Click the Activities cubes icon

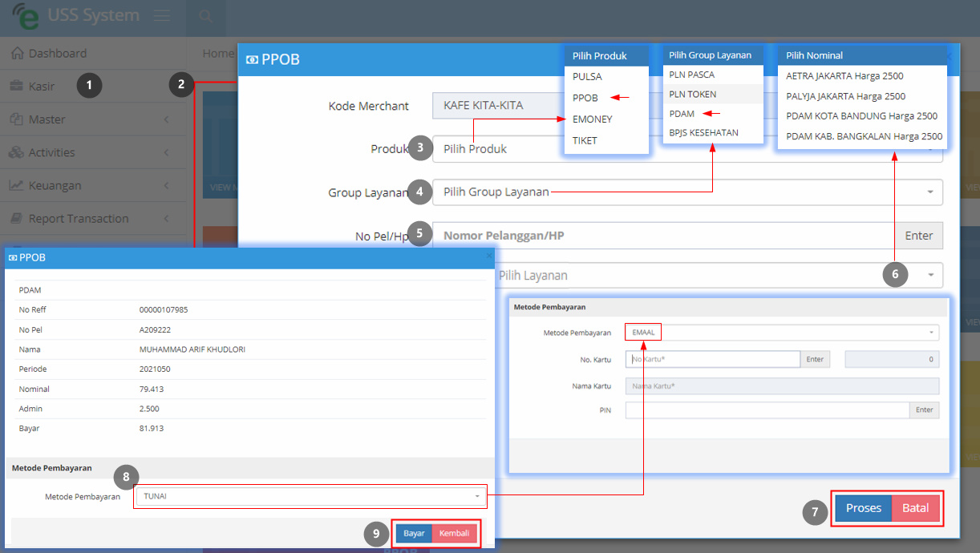(17, 152)
